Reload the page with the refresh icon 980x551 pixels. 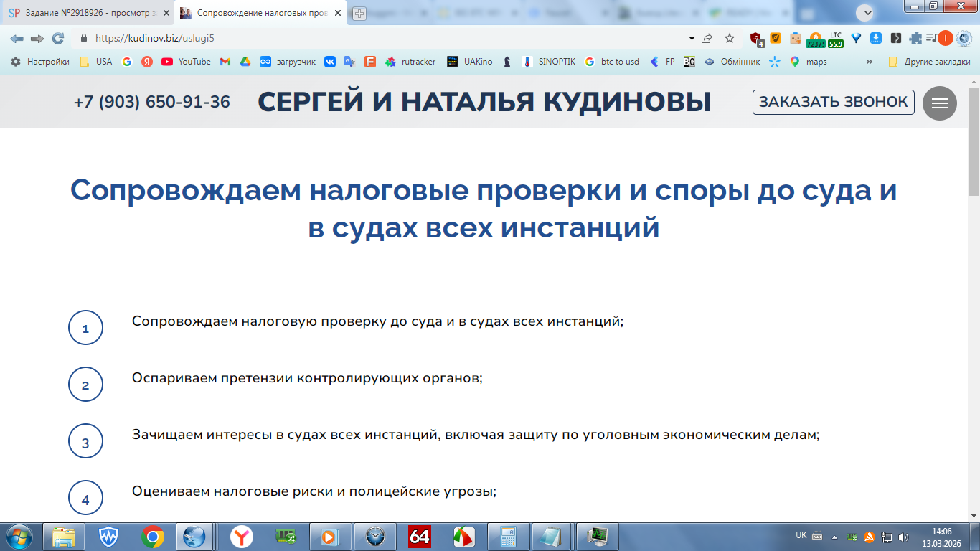click(58, 39)
